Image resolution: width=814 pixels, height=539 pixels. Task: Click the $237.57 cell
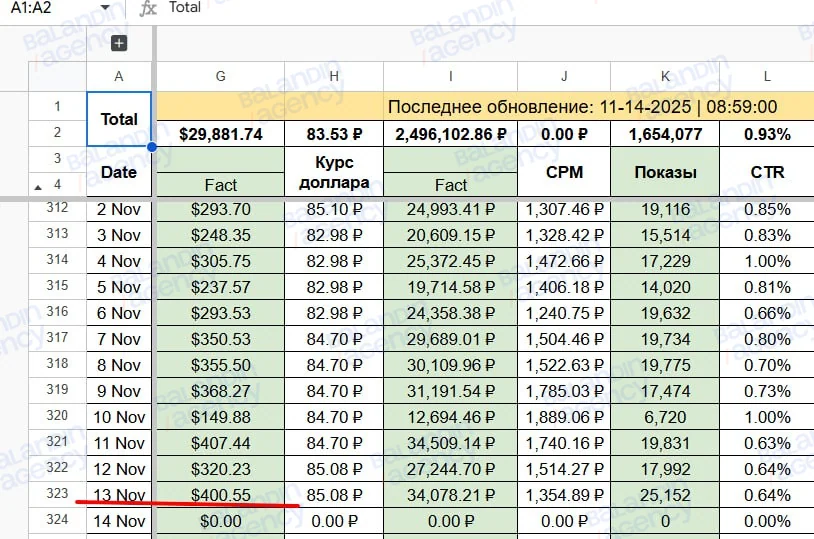pyautogui.click(x=221, y=287)
